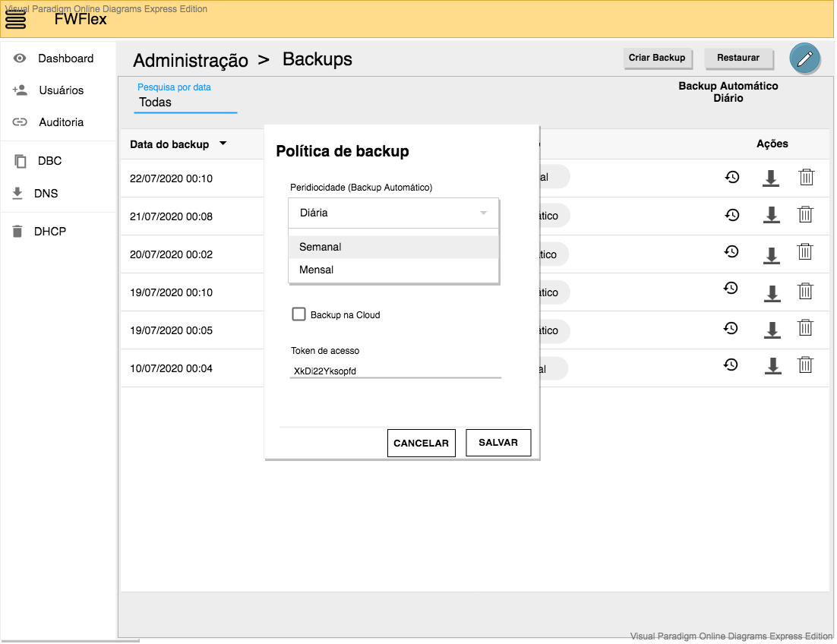
Task: Delete the 21/07/2020 00:08 backup
Action: point(805,214)
